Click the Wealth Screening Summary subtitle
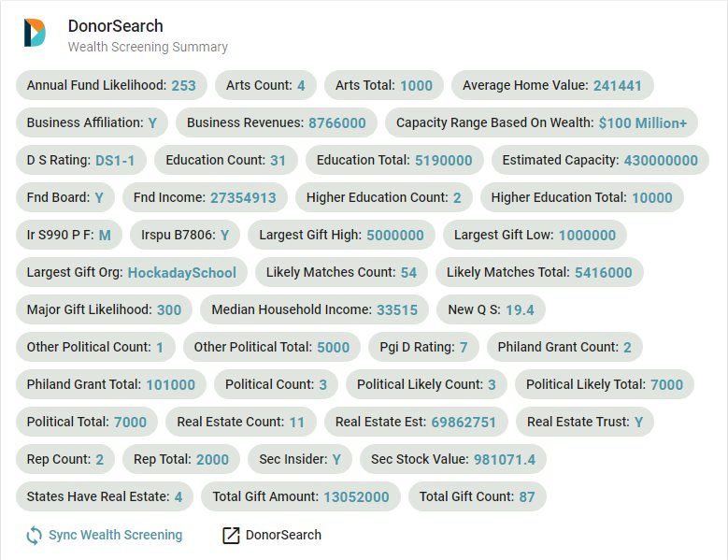This screenshot has width=728, height=560. click(x=148, y=47)
